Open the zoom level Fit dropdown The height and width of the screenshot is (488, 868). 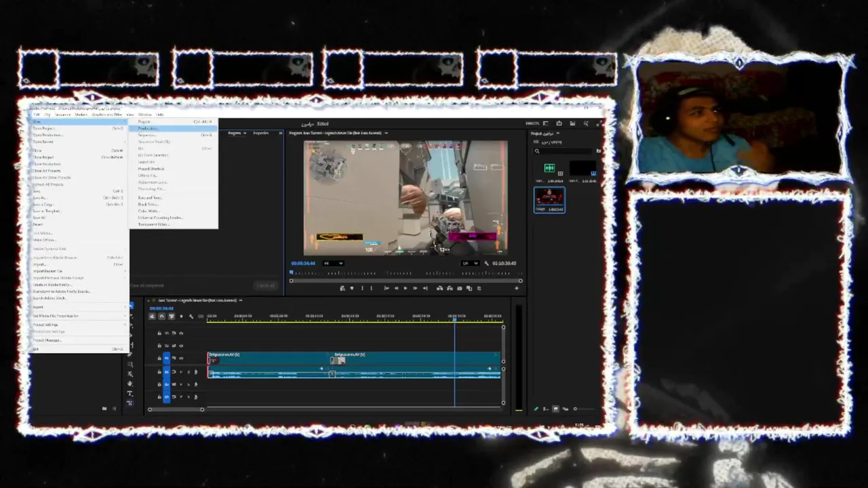pos(334,263)
